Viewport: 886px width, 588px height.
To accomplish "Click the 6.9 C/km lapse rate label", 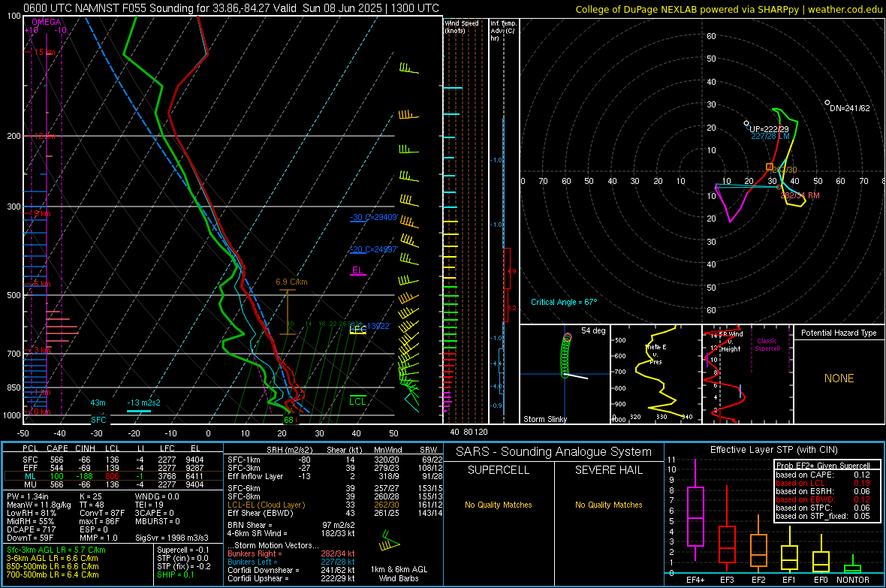I will tap(291, 282).
